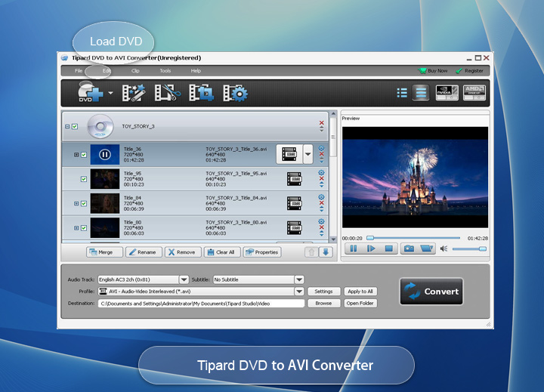Open the Help menu
Screen dimensions: 544x392
[196, 71]
